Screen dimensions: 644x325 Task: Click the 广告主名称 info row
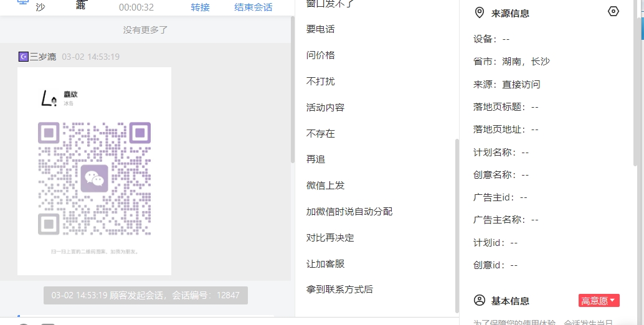click(x=506, y=220)
